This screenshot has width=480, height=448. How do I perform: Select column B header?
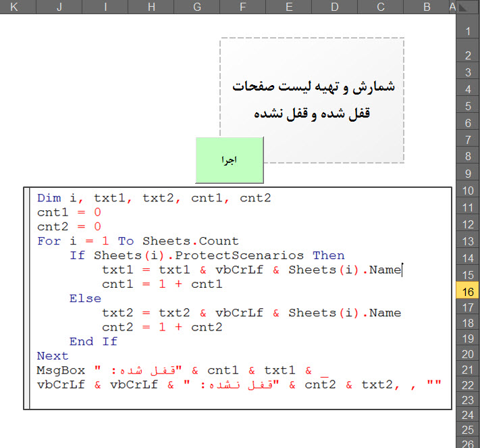coord(426,7)
